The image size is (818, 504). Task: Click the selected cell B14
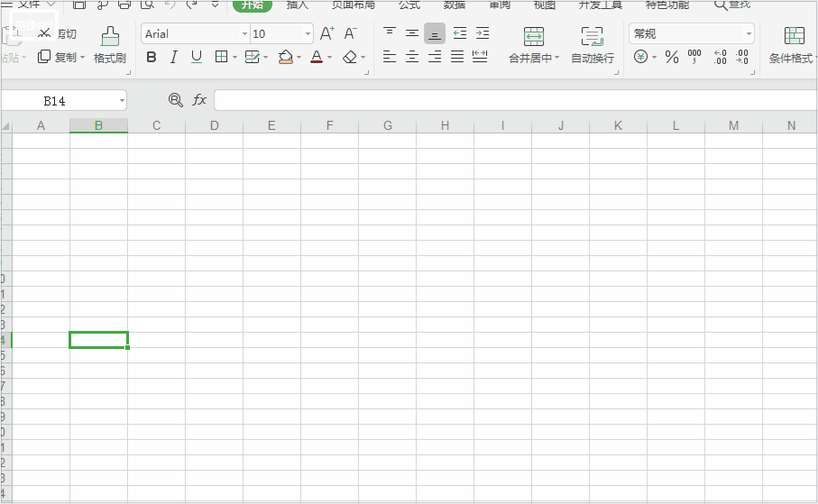tap(98, 340)
